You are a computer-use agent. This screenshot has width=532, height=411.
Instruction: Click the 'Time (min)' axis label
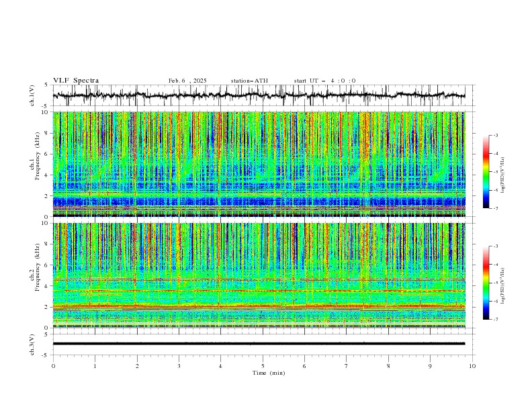[269, 373]
